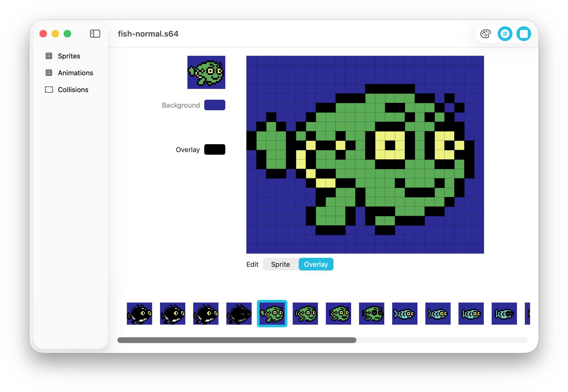This screenshot has height=392, width=568.
Task: Select the Overlay edit mode
Action: pyautogui.click(x=316, y=264)
